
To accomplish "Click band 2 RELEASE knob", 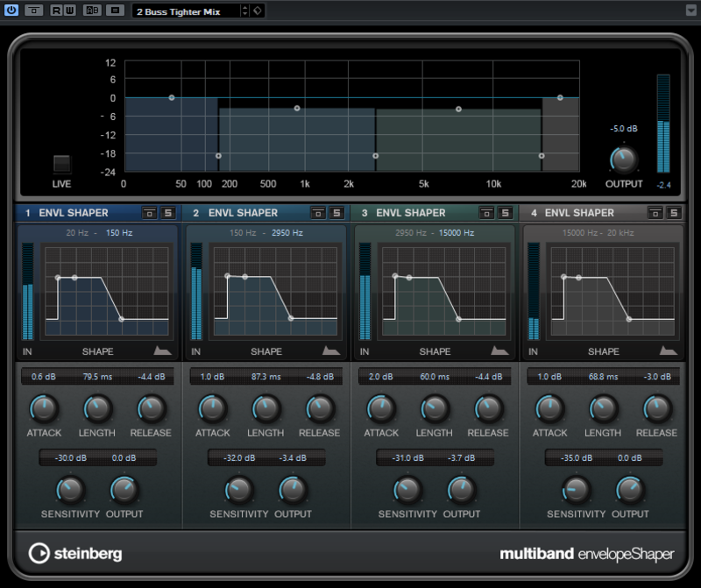I will tap(320, 408).
